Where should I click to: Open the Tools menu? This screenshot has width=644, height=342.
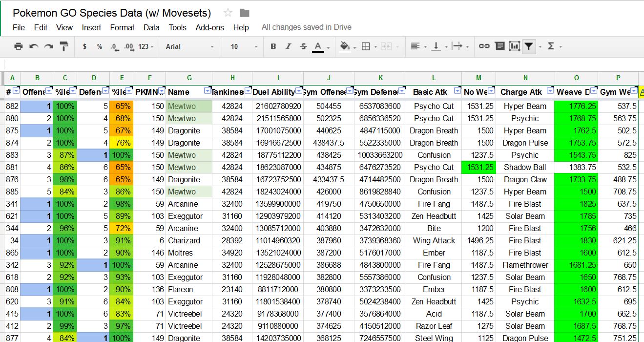click(x=178, y=27)
